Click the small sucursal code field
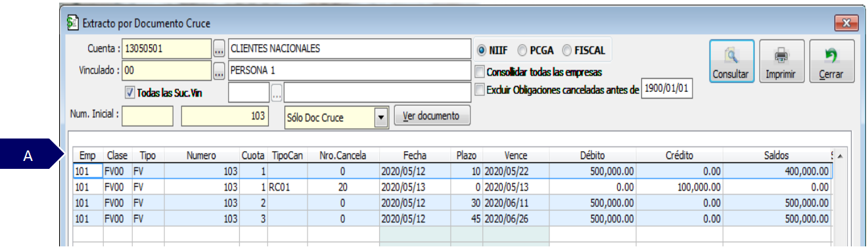The image size is (868, 249). [249, 92]
